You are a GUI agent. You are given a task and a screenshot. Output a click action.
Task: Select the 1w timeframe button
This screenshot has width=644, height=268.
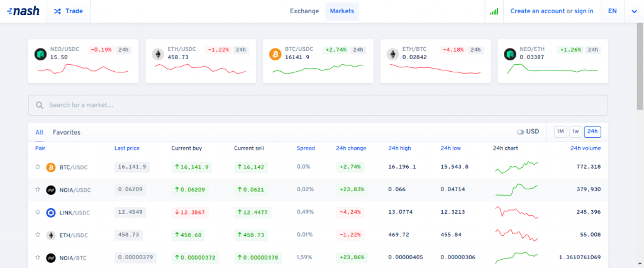click(575, 131)
